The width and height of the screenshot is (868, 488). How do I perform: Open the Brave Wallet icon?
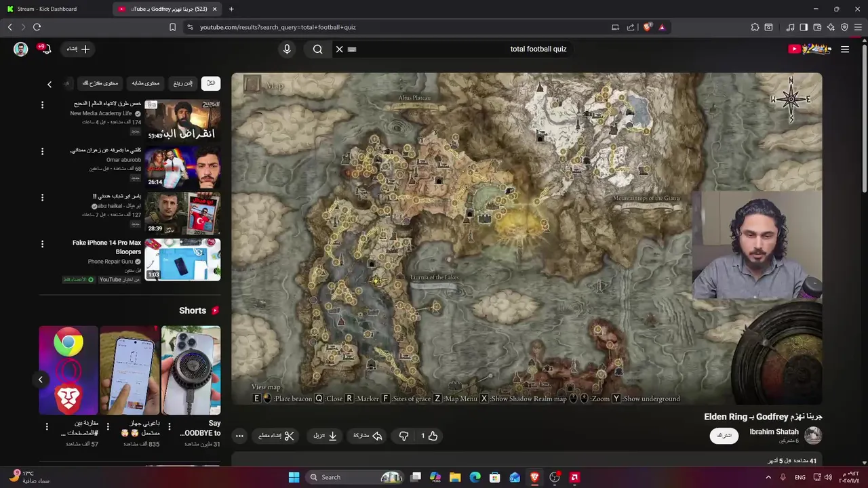coord(817,27)
